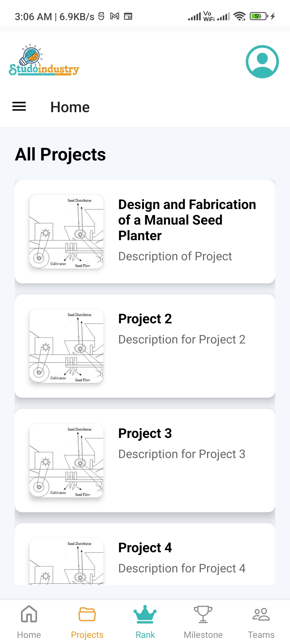This screenshot has width=290, height=644.
Task: Click the Description for Project 2 text
Action: (x=182, y=339)
